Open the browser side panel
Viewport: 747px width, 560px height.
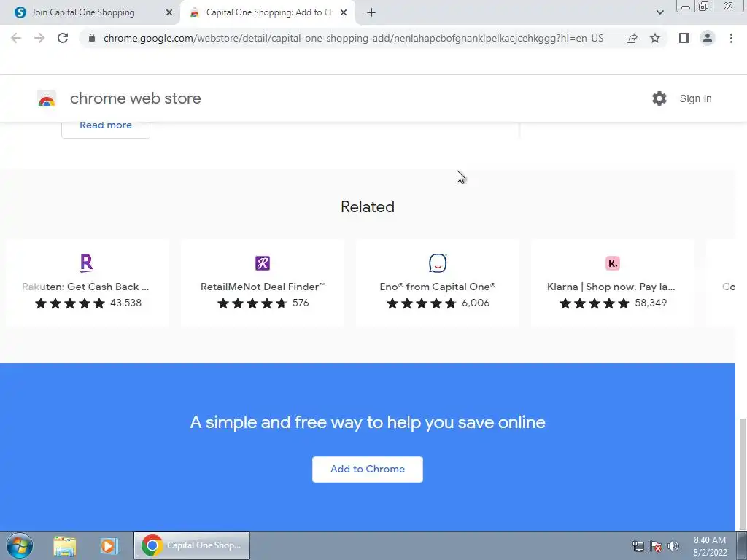(x=684, y=38)
